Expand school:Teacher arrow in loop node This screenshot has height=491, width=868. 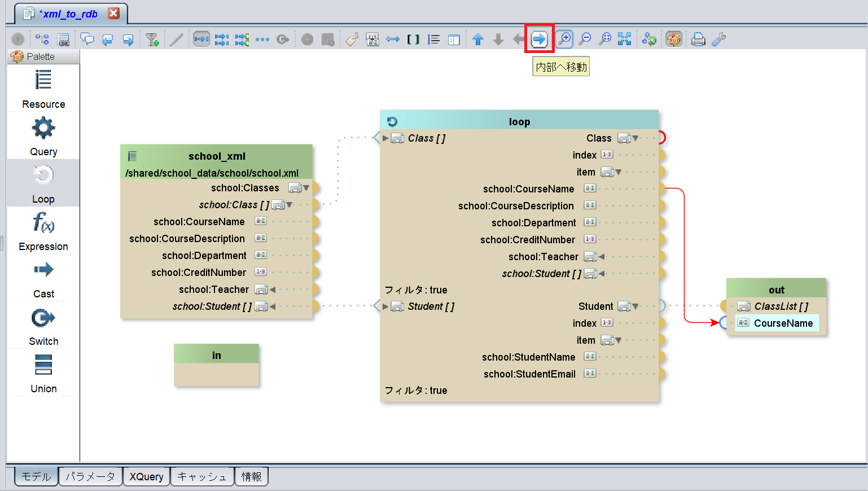coord(602,257)
